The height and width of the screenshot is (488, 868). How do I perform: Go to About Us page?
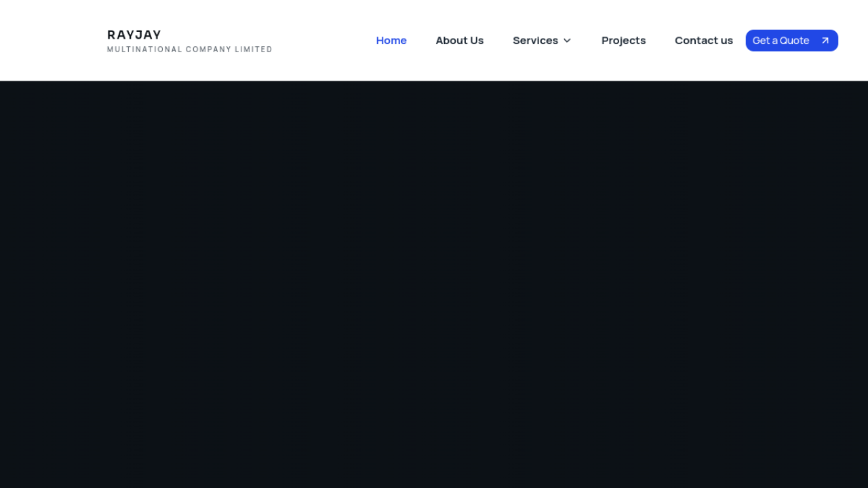(x=460, y=41)
